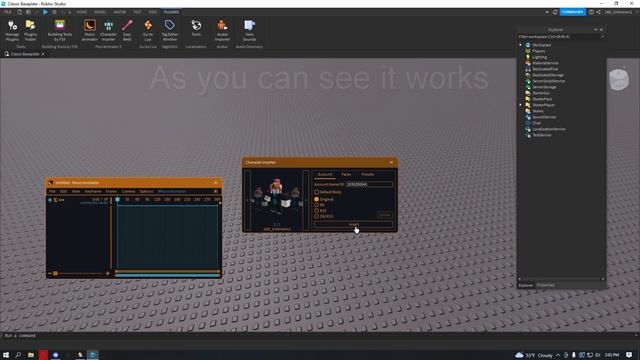Image resolution: width=640 pixels, height=360 pixels.
Task: Open the weather widget on taskbar
Action: pos(533,355)
